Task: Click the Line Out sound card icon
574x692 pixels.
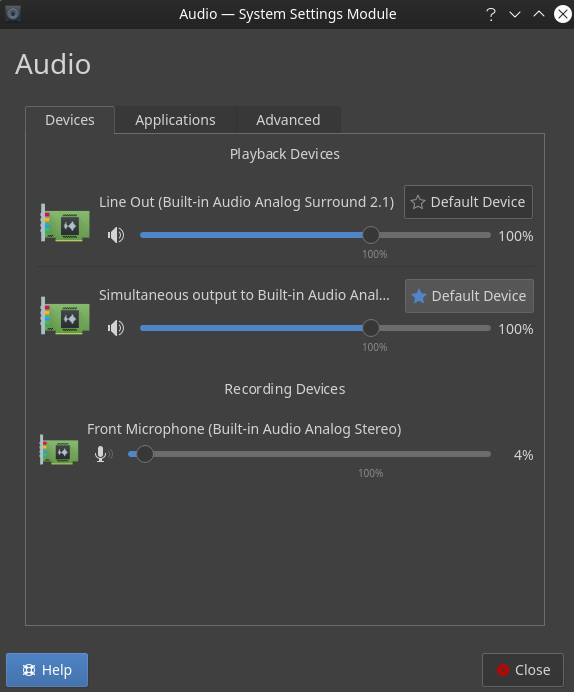Action: point(65,223)
